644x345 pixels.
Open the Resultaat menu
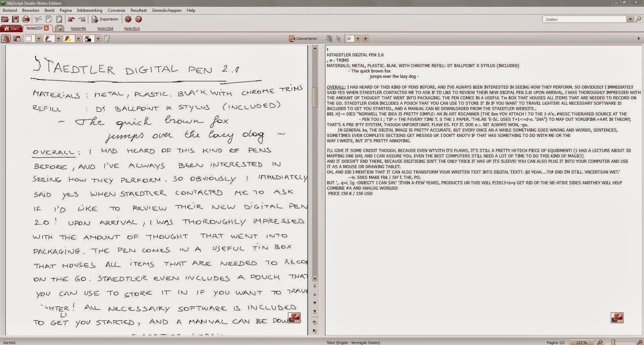coord(138,10)
